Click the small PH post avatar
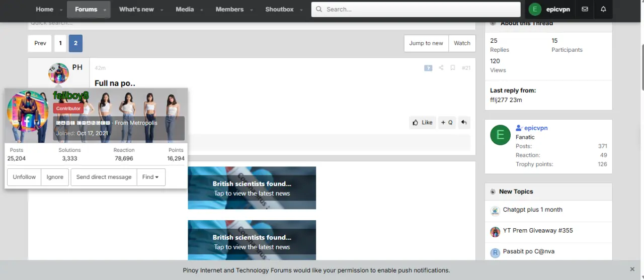 [58, 73]
